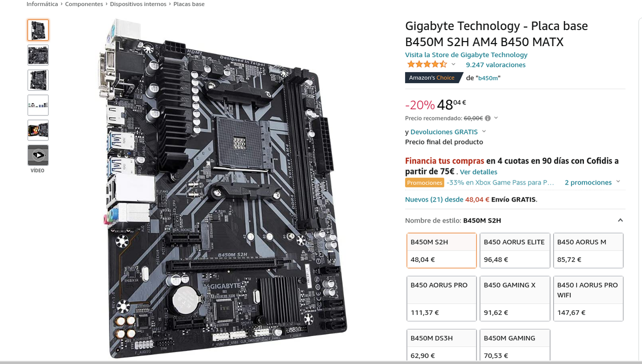This screenshot has height=364, width=642.
Task: View the first motherboard thumbnail image
Action: (x=38, y=30)
